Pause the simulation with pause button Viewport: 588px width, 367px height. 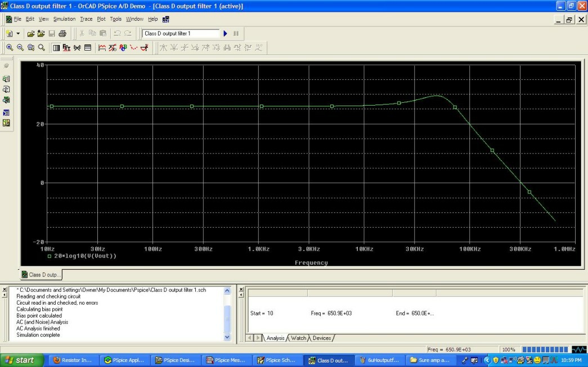236,33
